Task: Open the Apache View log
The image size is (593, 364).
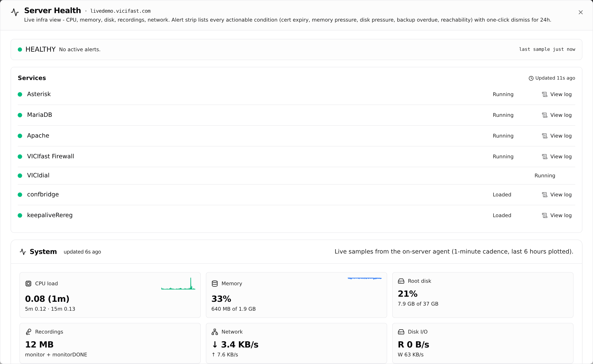Action: [557, 136]
